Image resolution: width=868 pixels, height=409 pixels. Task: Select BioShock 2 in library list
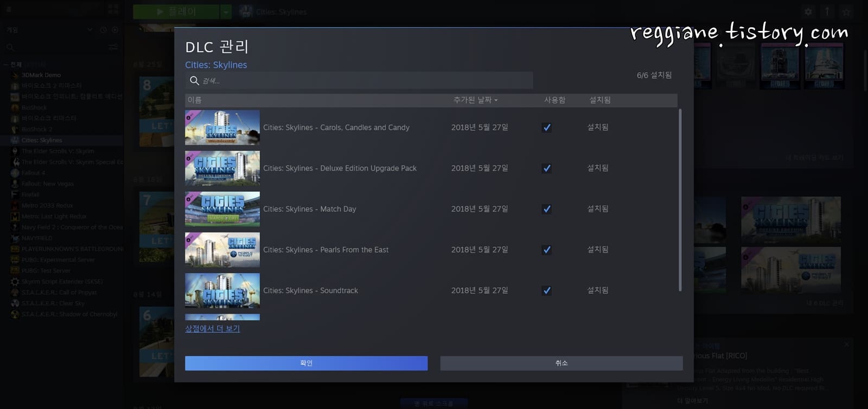point(37,129)
